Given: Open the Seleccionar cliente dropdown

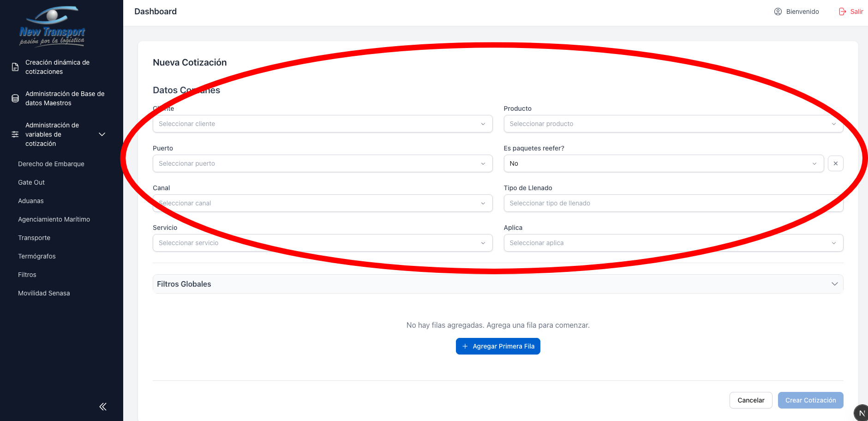Looking at the screenshot, I should pyautogui.click(x=322, y=124).
